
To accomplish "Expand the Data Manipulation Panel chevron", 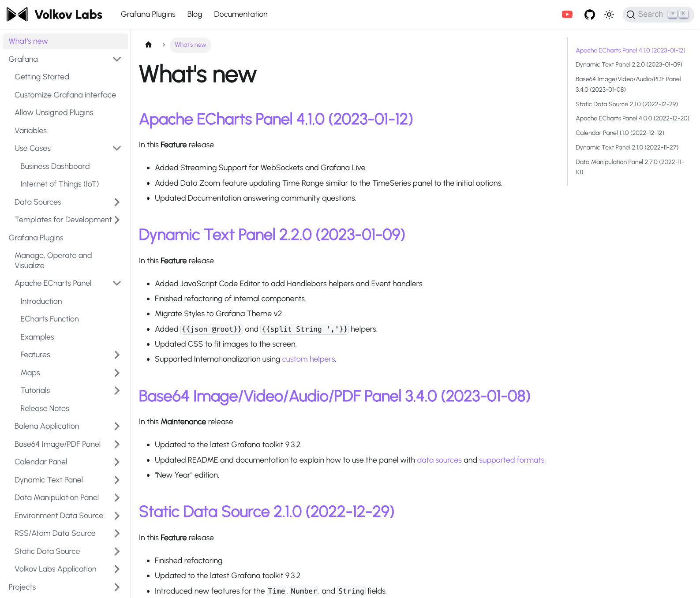I will coord(117,497).
